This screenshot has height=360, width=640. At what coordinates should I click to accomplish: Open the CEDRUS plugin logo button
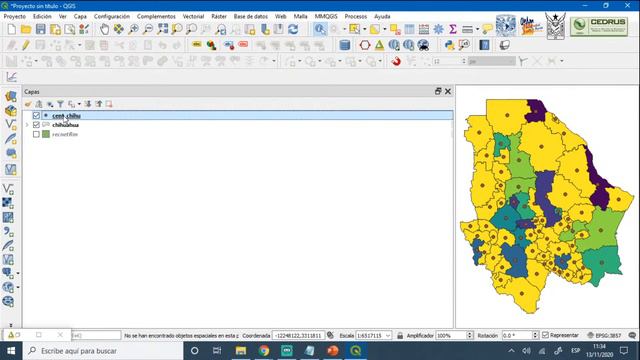[x=599, y=26]
